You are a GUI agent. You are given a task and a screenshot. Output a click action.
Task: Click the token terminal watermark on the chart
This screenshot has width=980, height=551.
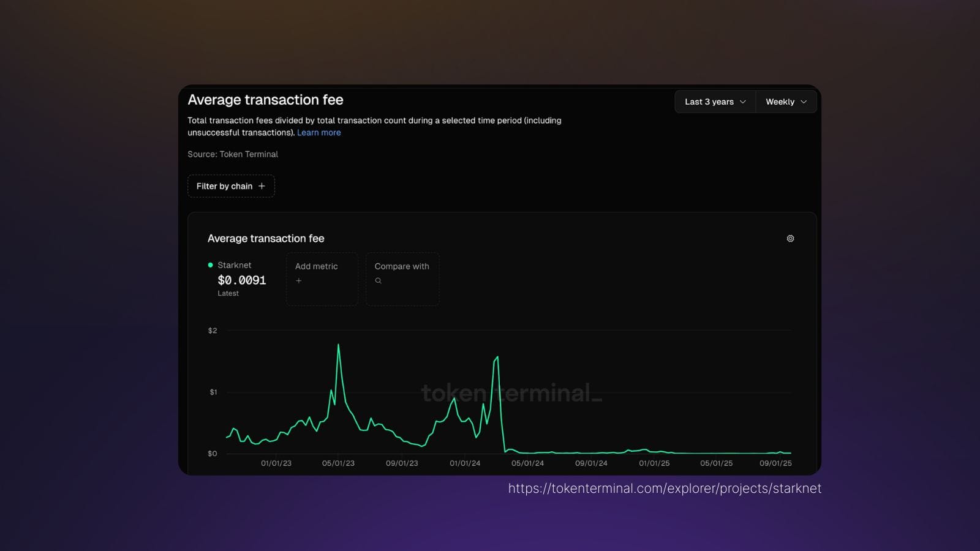513,394
